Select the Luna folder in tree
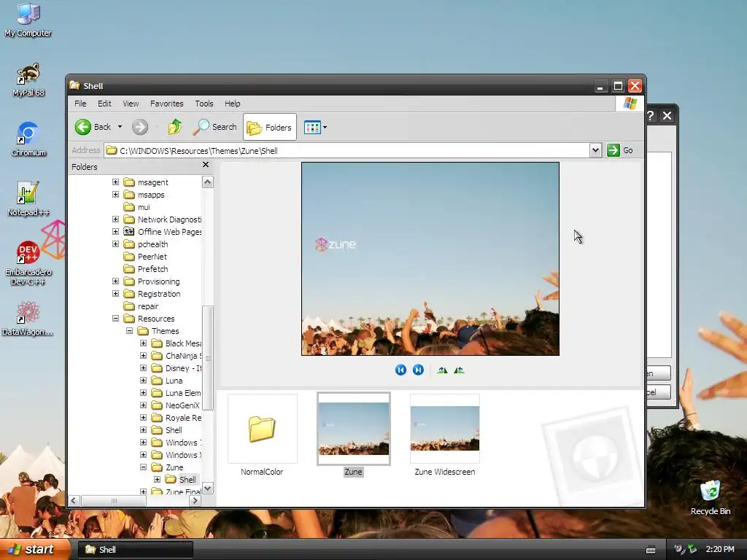 pos(174,381)
